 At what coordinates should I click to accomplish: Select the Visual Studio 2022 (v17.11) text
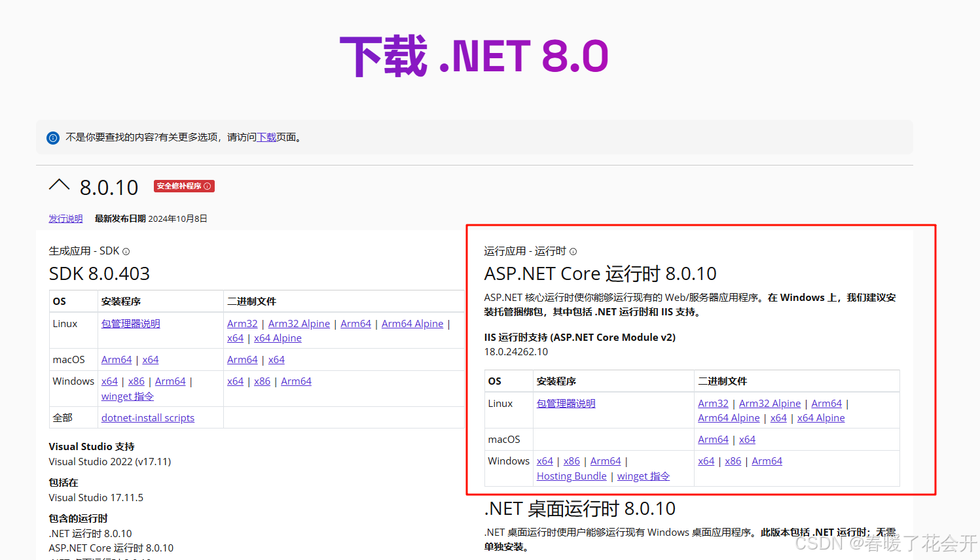click(110, 462)
